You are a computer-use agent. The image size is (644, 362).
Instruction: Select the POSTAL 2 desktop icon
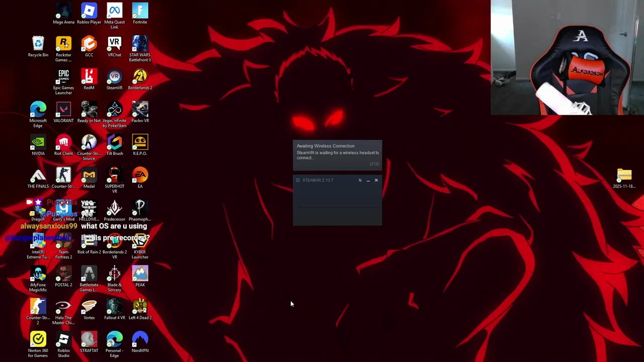pos(63,277)
